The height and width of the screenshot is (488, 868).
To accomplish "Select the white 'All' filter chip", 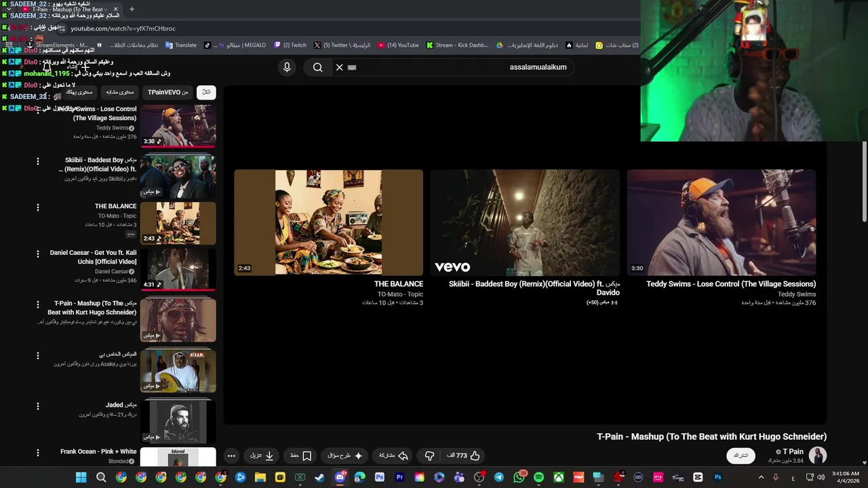I will tap(206, 92).
